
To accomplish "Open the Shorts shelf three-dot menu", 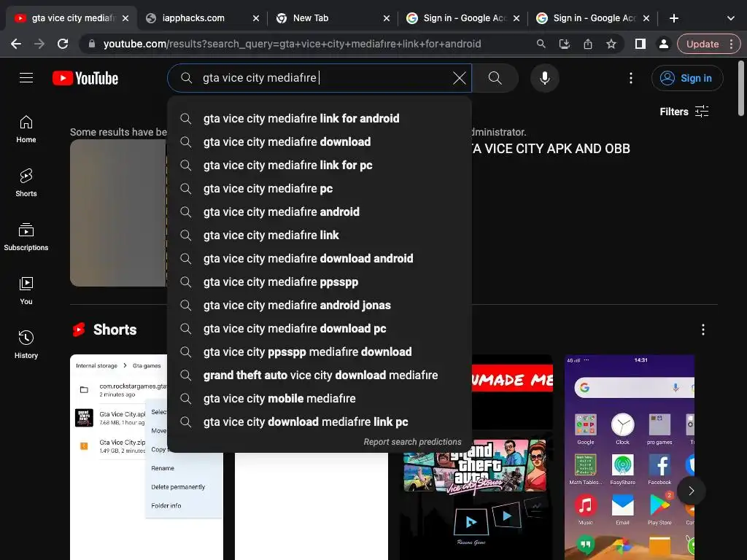I will pyautogui.click(x=703, y=330).
